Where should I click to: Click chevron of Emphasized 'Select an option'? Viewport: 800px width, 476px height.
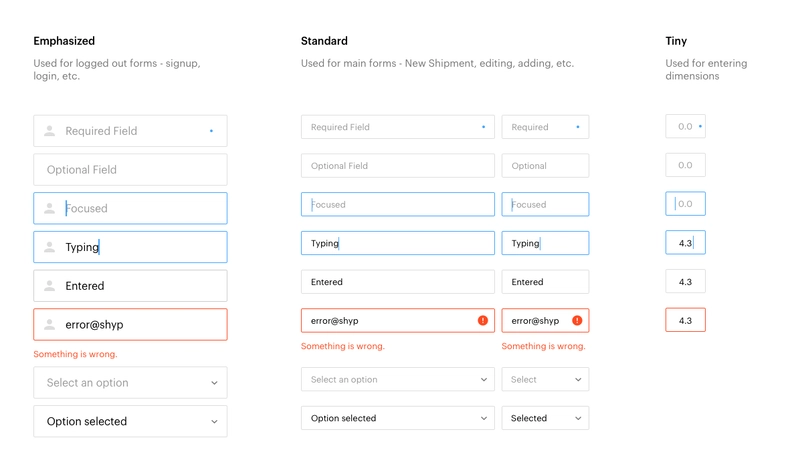[214, 383]
